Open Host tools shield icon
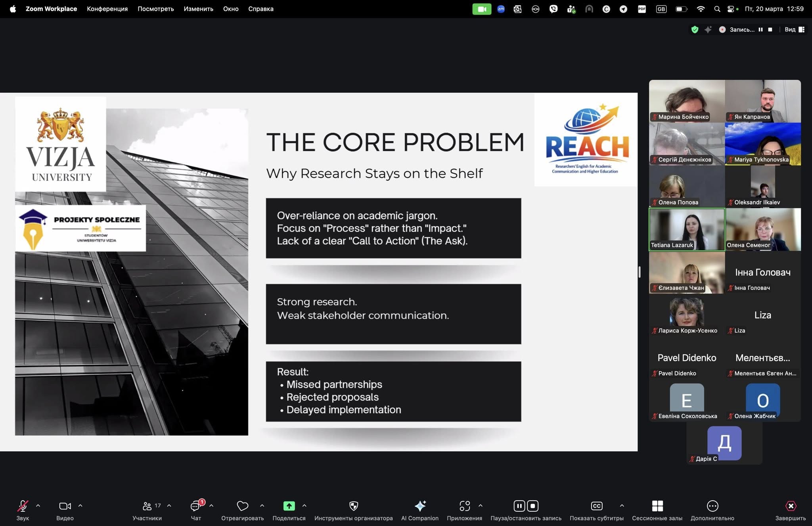This screenshot has height=526, width=812. [x=353, y=506]
